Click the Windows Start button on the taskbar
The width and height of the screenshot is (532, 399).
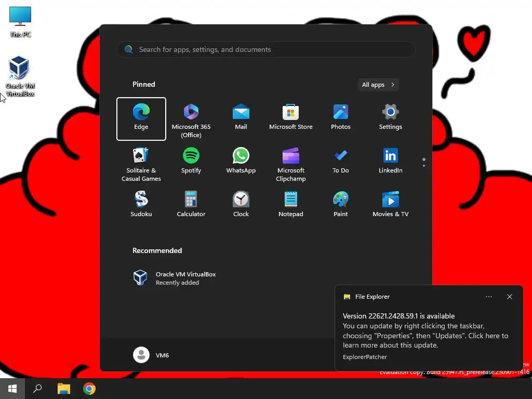(12, 389)
